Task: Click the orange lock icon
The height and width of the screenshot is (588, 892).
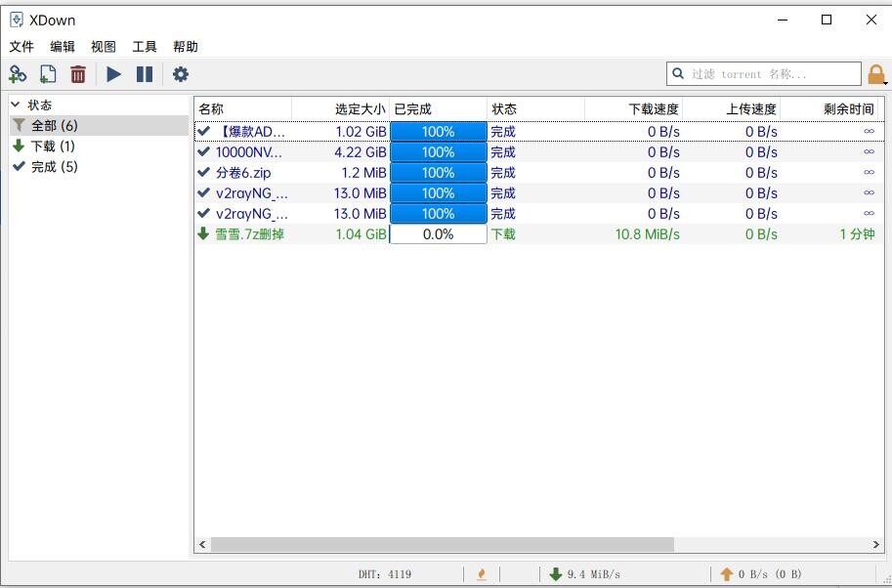Action: (876, 74)
